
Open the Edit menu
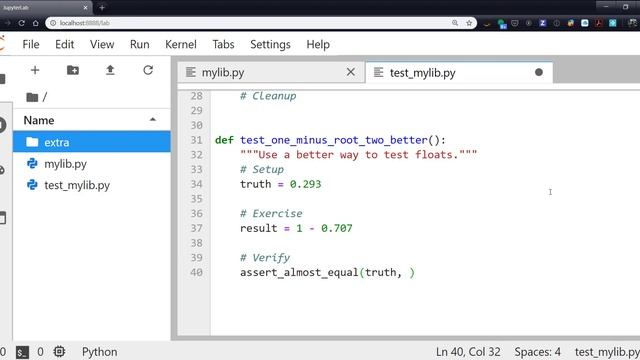64,44
